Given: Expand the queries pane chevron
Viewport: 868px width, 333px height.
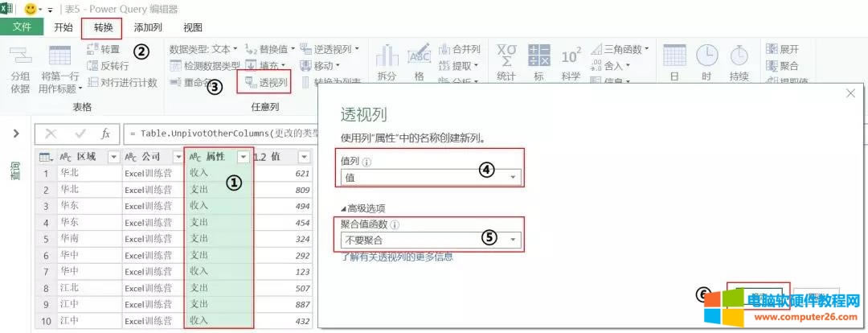Looking at the screenshot, I should coord(16,133).
